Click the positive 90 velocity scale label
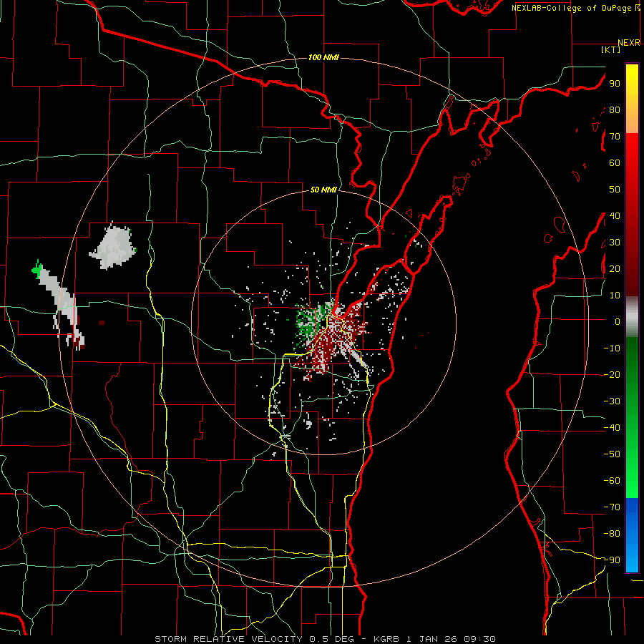Image resolution: width=644 pixels, height=644 pixels. coord(615,84)
